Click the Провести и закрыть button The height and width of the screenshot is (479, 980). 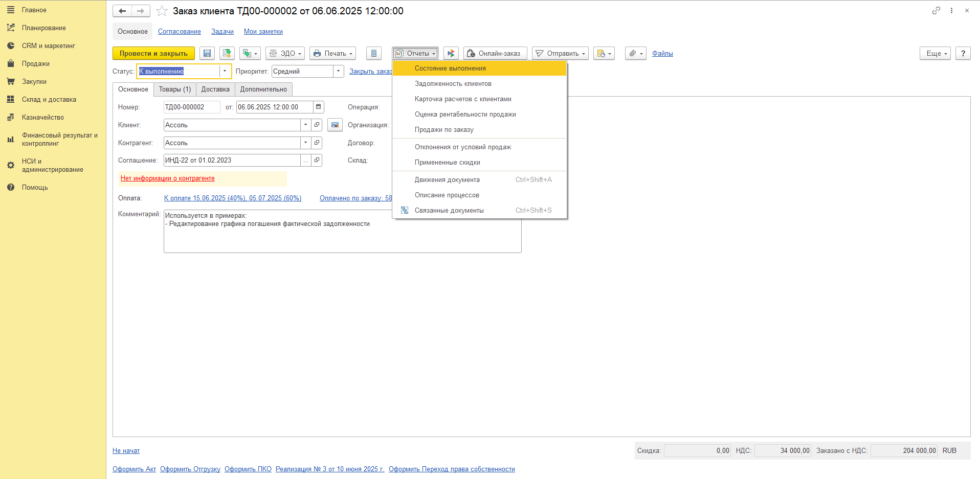click(153, 53)
